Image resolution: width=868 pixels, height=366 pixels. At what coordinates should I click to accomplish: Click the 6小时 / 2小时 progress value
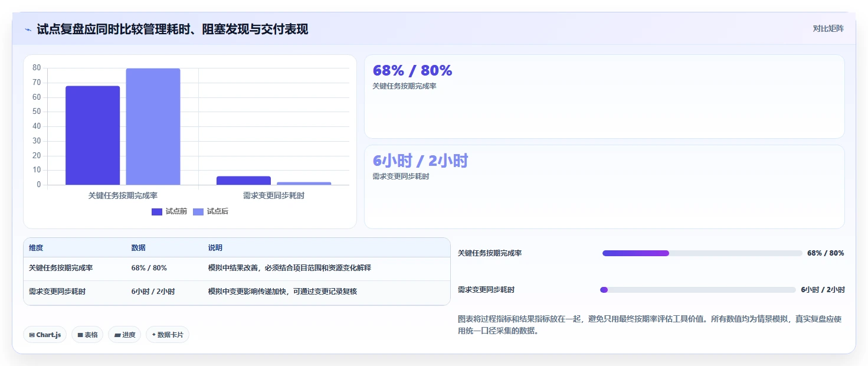(823, 290)
